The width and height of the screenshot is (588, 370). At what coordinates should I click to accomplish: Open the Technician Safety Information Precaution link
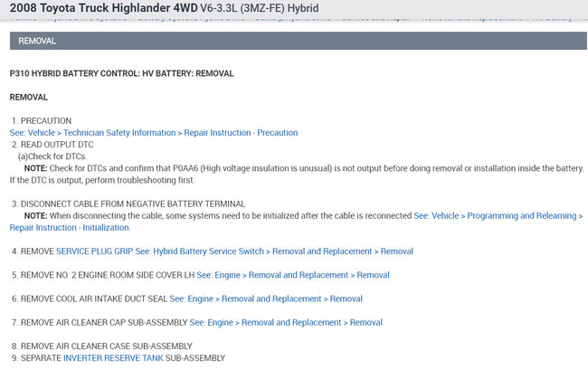154,133
